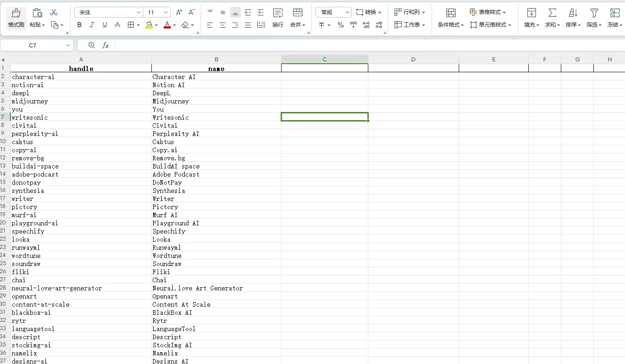Toggle bold formatting
The height and width of the screenshot is (364, 625).
80,25
